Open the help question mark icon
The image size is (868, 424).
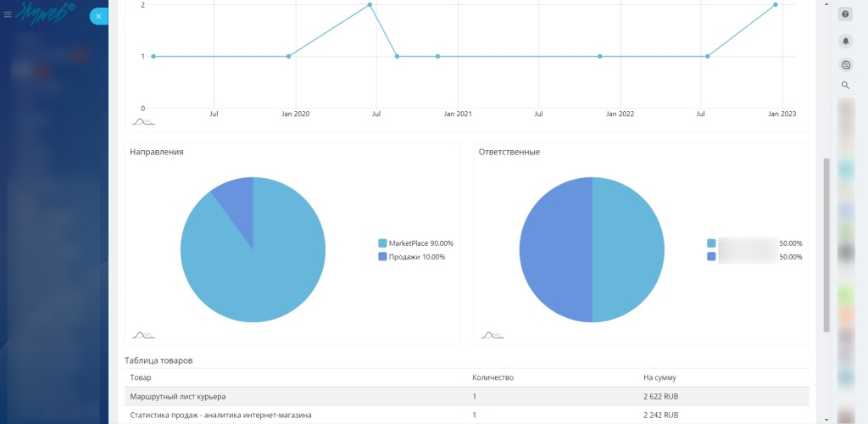tap(845, 14)
